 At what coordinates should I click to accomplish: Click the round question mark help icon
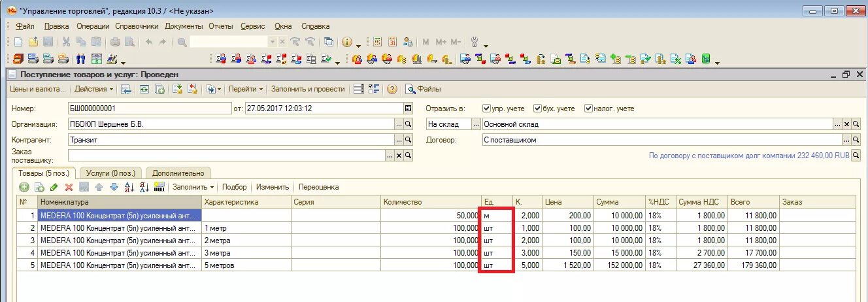(392, 89)
